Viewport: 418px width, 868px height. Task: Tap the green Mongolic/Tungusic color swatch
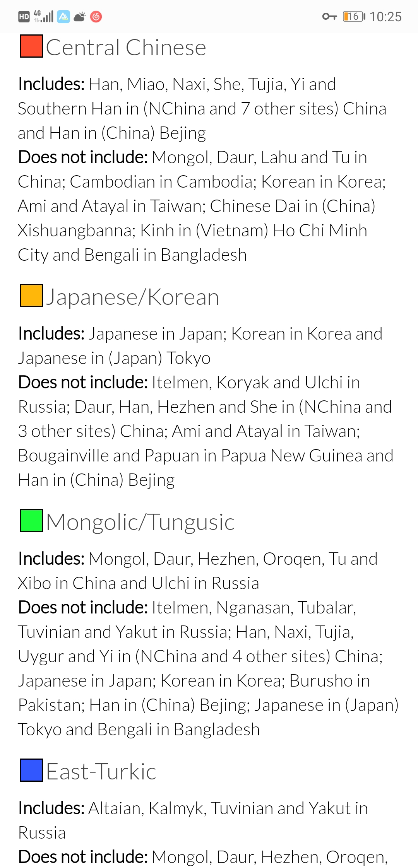(x=31, y=521)
